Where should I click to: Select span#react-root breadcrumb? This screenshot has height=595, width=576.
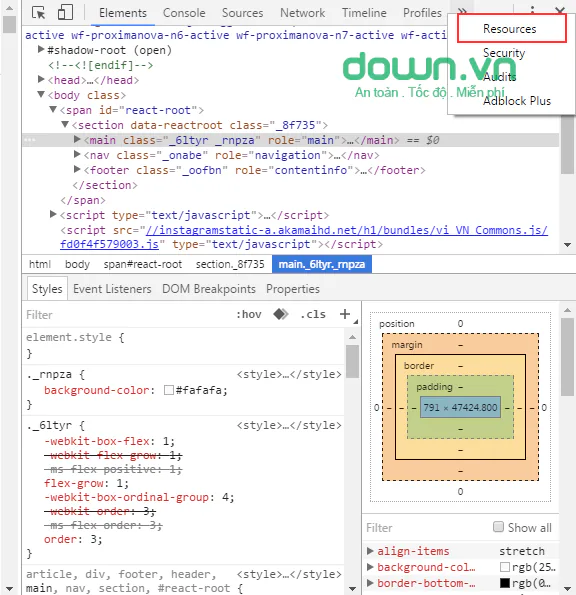click(x=143, y=264)
